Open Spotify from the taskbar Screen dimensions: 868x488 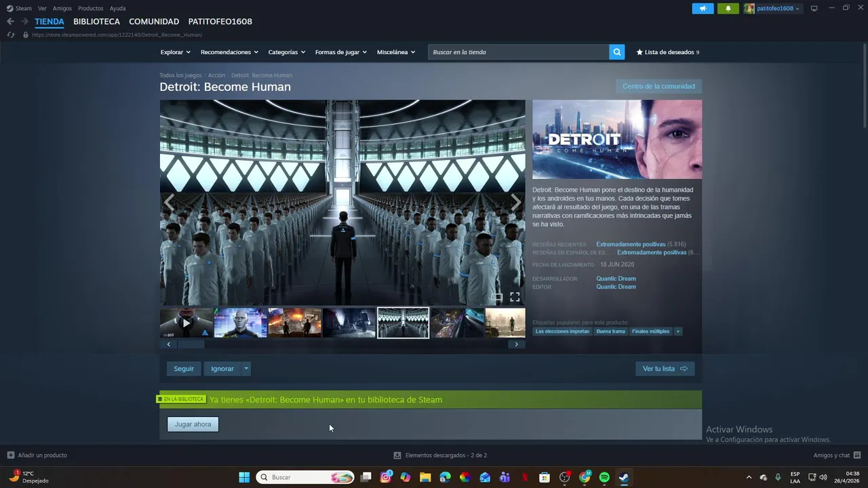tap(604, 477)
